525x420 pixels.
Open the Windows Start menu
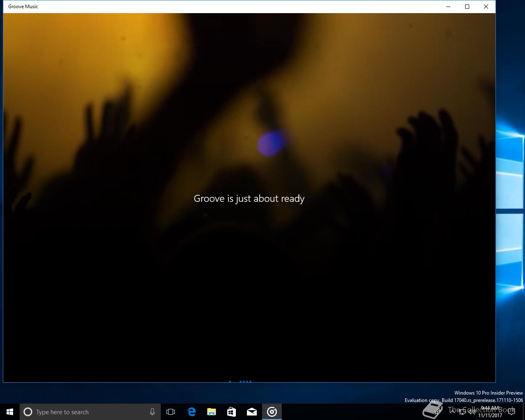pos(10,412)
